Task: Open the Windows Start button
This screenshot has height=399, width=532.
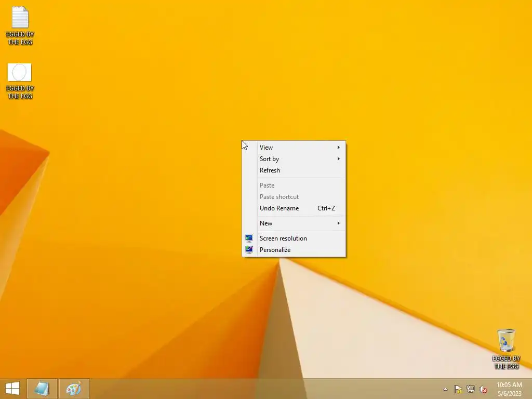Action: coord(12,389)
